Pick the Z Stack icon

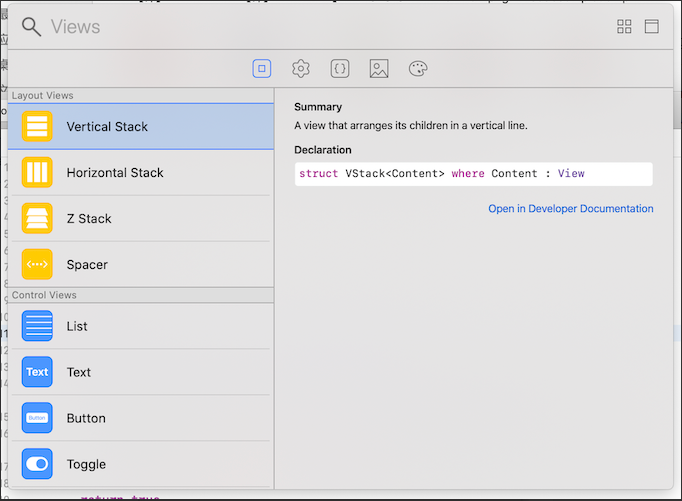click(x=37, y=219)
